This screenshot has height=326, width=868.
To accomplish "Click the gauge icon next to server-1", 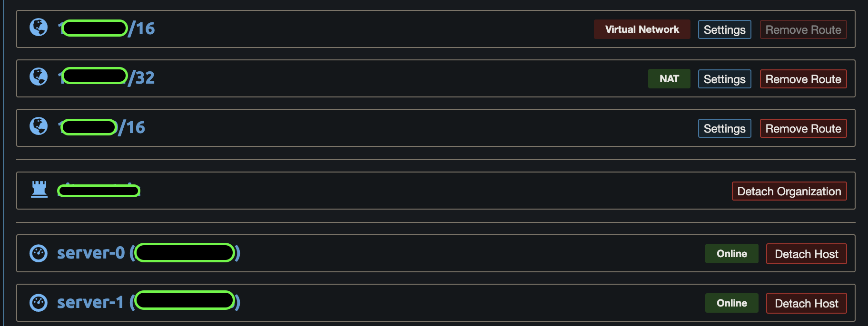I will (39, 303).
